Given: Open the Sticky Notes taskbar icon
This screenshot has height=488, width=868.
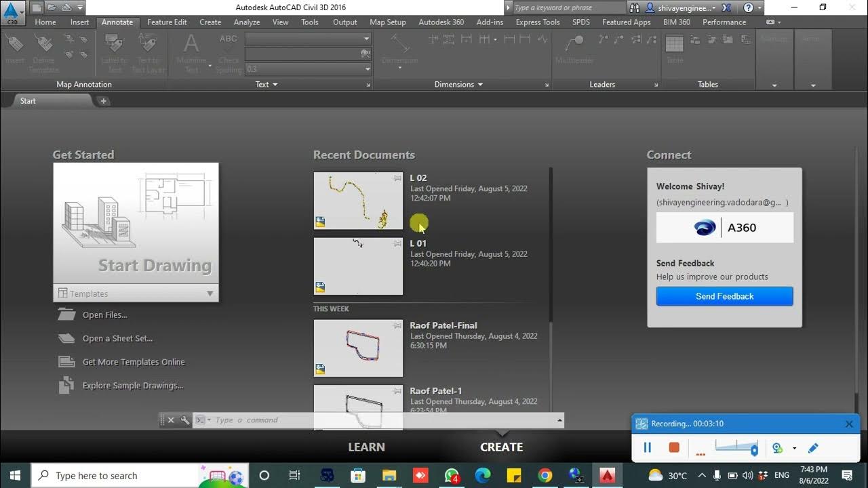Looking at the screenshot, I should tap(514, 475).
